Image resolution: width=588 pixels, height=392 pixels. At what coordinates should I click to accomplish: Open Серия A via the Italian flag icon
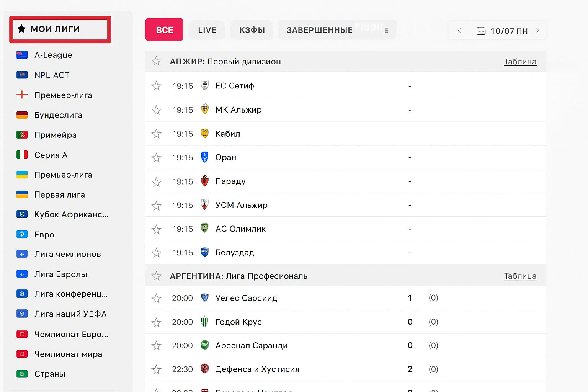pos(22,155)
